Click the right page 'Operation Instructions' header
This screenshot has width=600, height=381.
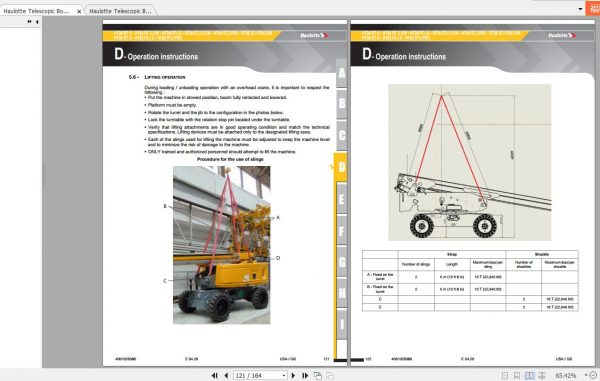click(x=404, y=55)
